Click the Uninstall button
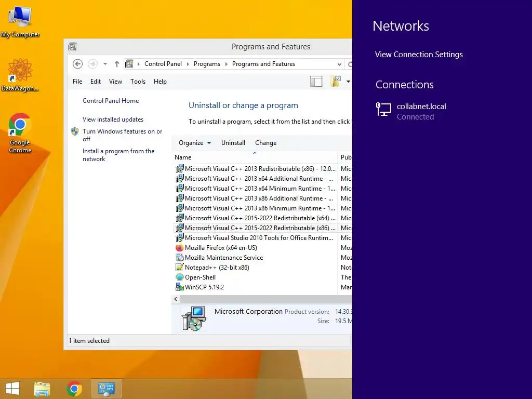 [x=233, y=143]
